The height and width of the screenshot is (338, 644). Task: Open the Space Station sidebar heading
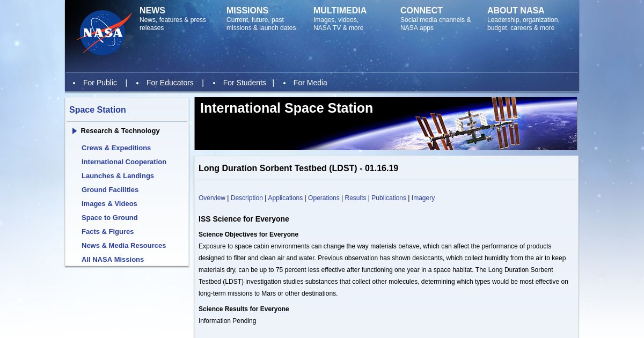point(98,110)
